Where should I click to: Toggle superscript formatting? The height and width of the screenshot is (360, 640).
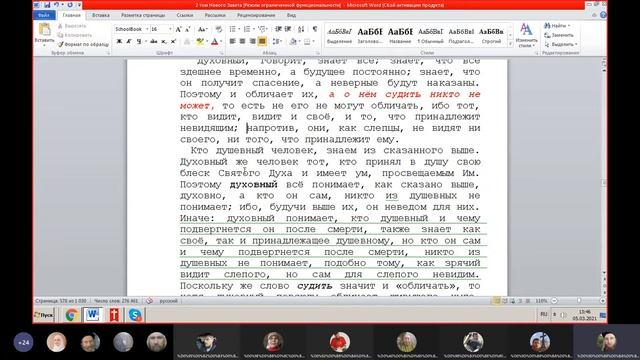173,41
